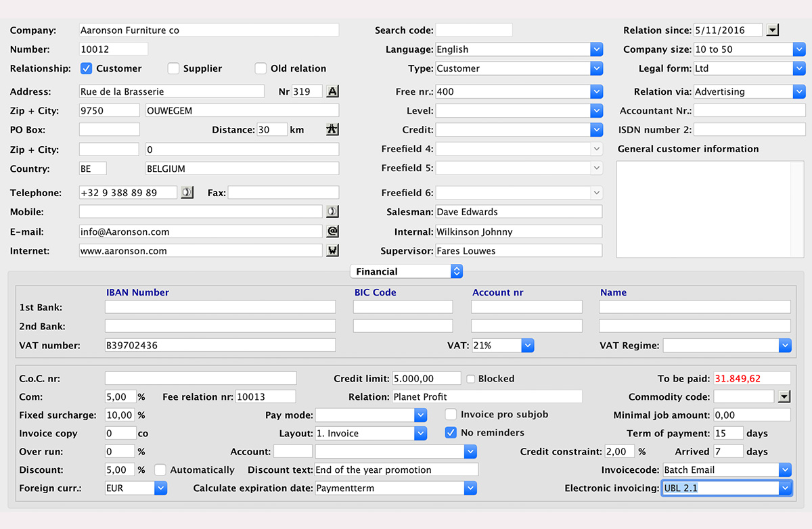
Task: Open the Legal form dropdown
Action: (x=799, y=68)
